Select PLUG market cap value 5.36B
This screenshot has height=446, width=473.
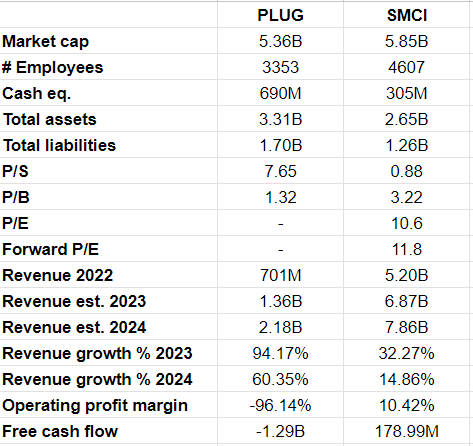click(280, 41)
